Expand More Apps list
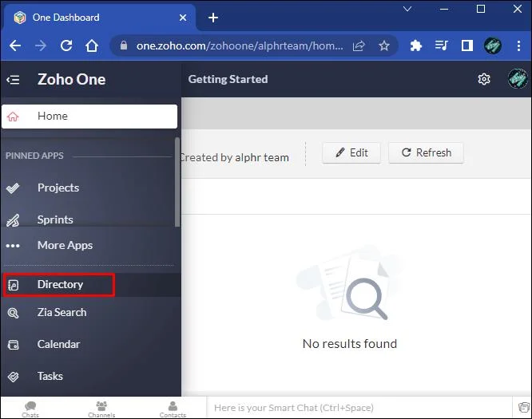 click(x=65, y=245)
